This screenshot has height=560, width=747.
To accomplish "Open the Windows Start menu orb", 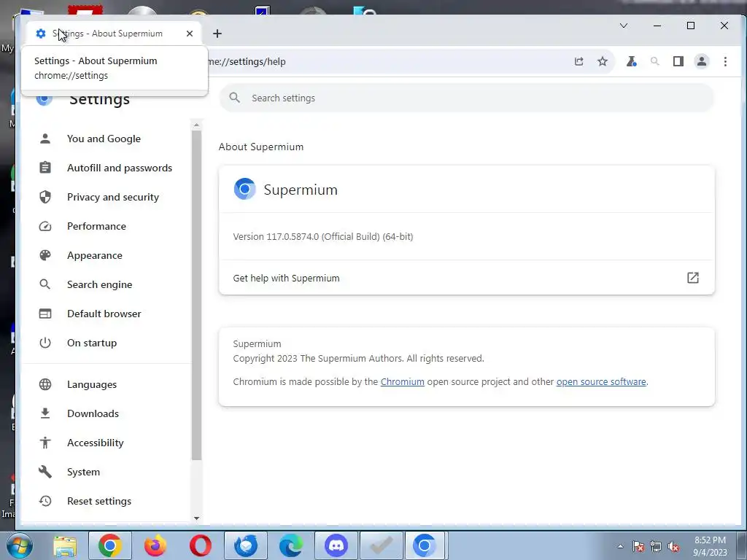I will (20, 545).
